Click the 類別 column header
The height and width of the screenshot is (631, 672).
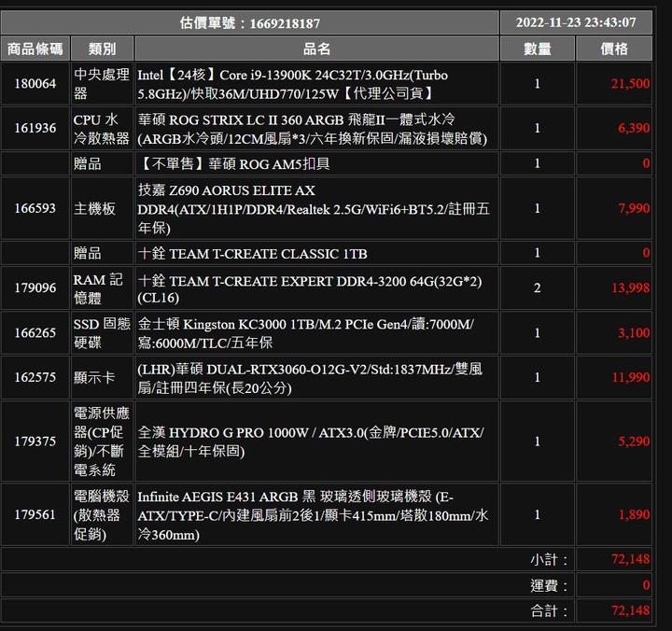(x=102, y=49)
